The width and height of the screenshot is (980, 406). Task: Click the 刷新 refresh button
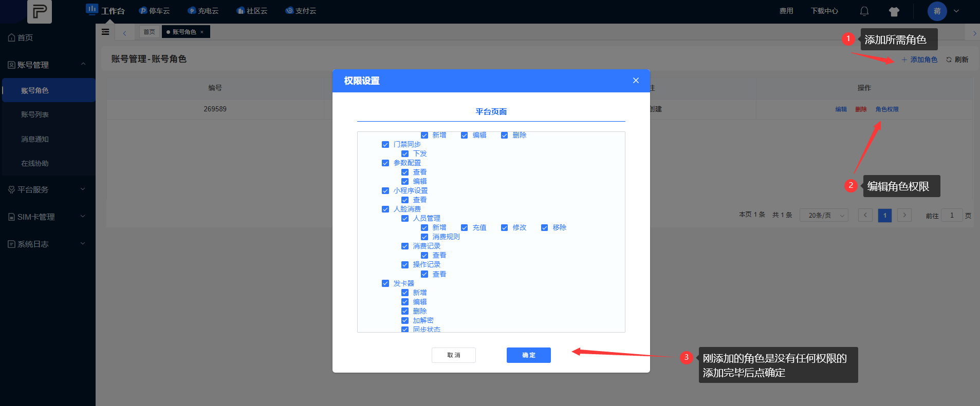tap(957, 60)
